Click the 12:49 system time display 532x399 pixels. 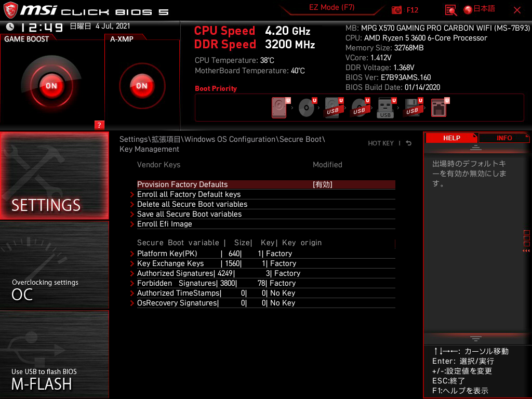point(42,27)
